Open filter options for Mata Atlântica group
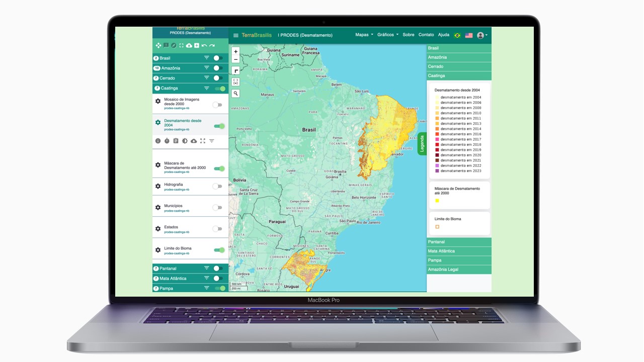The height and width of the screenshot is (362, 644). point(206,279)
